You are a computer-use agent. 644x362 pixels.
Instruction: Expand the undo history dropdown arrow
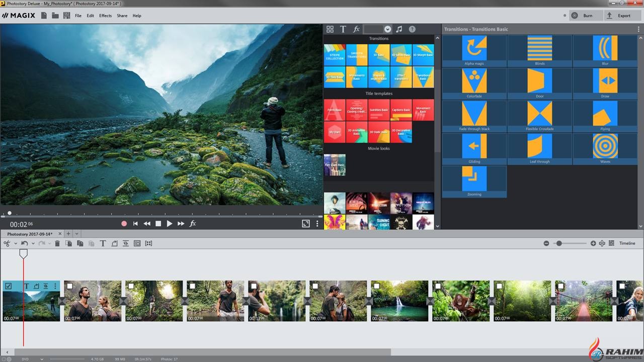pos(33,243)
